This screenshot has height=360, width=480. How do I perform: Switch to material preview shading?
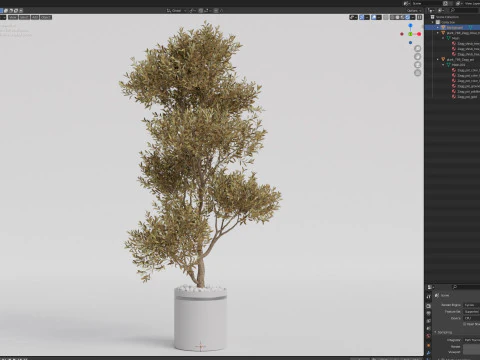[x=402, y=17]
